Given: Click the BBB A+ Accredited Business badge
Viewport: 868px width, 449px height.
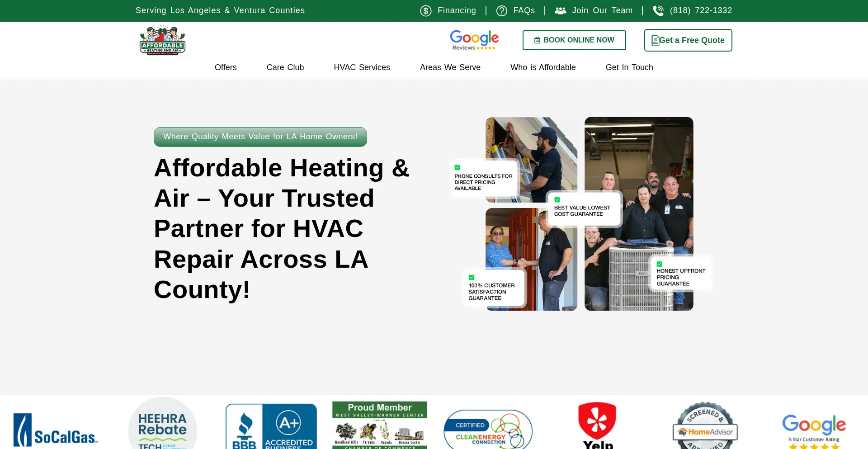Looking at the screenshot, I should tap(271, 426).
